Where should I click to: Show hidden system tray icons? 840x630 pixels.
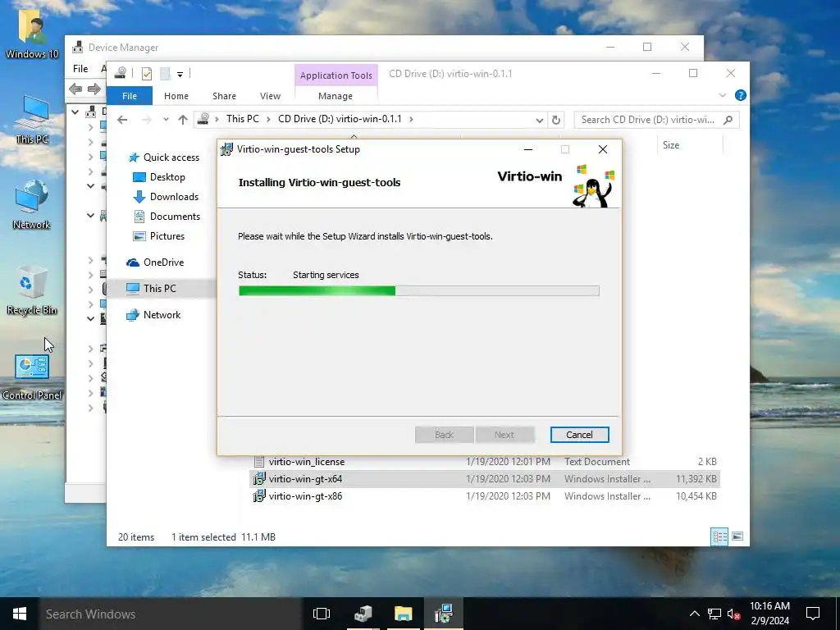tap(694, 614)
